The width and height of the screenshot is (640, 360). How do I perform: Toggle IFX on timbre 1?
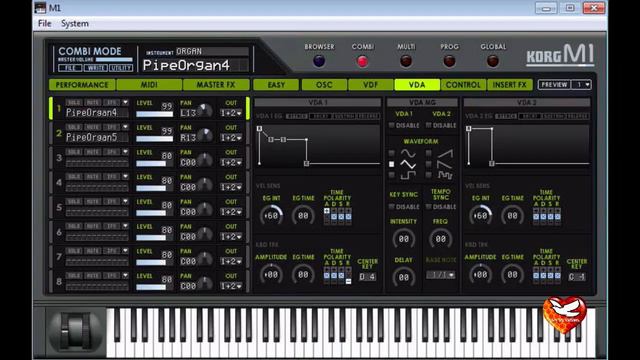click(111, 102)
